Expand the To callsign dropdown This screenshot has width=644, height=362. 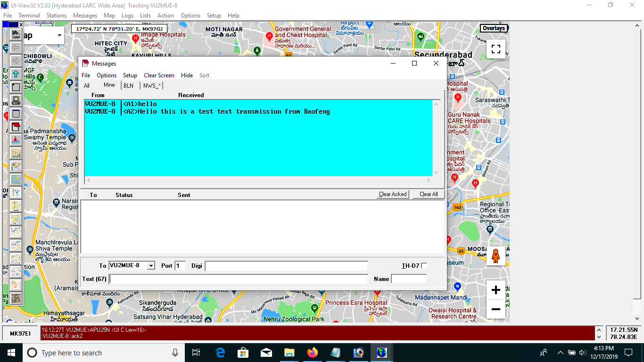pos(151,266)
